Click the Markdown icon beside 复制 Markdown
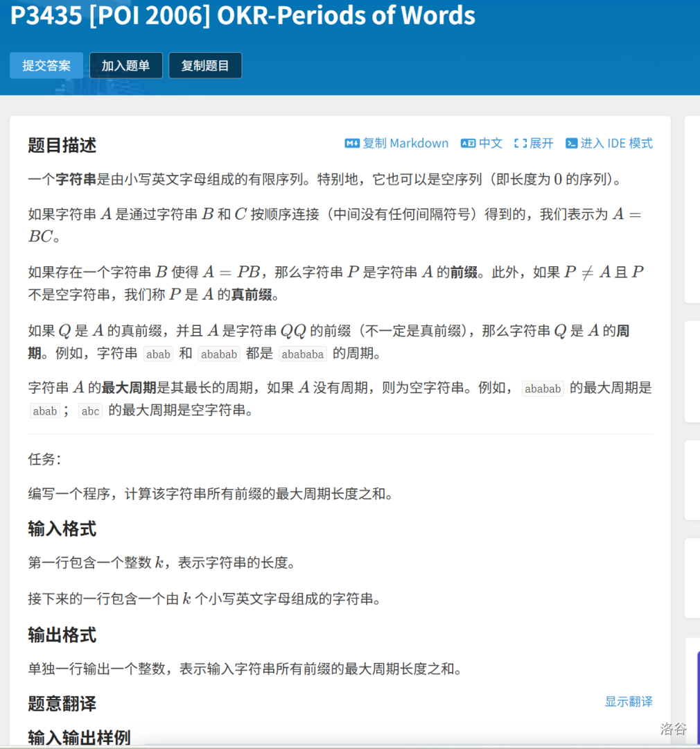The image size is (700, 749). tap(351, 144)
